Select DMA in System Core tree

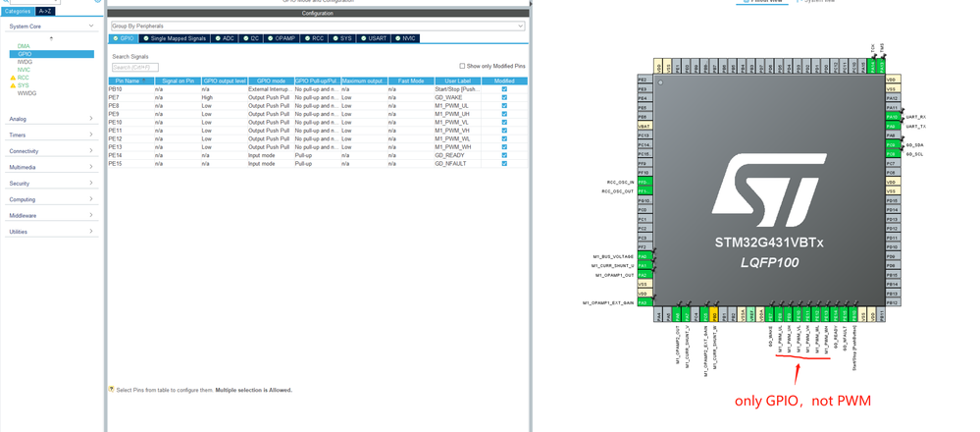tap(24, 46)
